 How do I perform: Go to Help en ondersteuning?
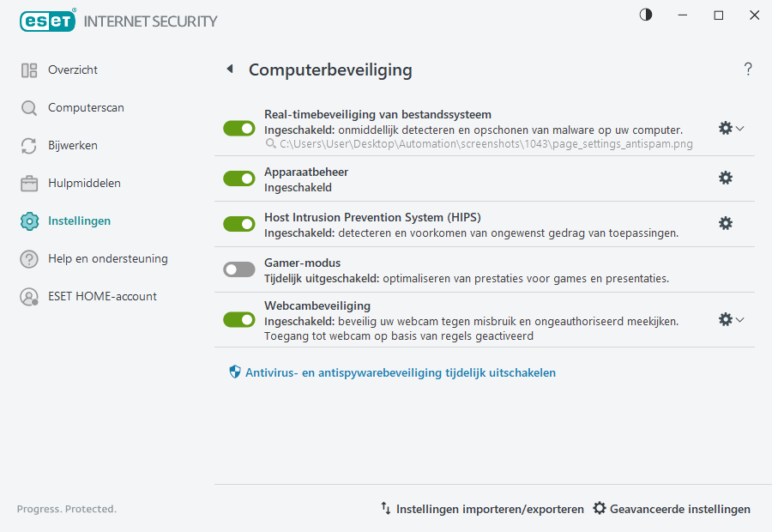click(100, 258)
